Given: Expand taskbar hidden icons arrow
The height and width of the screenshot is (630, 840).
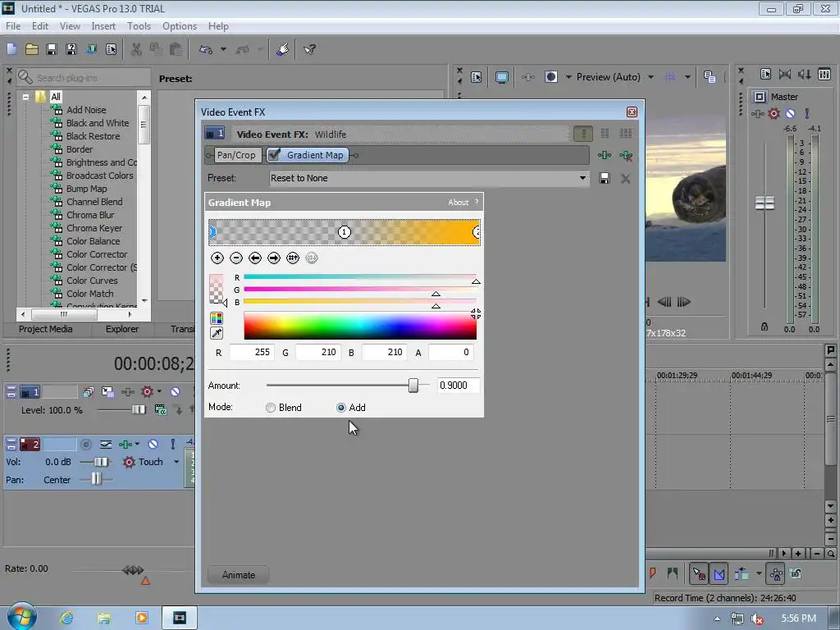Looking at the screenshot, I should 717,619.
